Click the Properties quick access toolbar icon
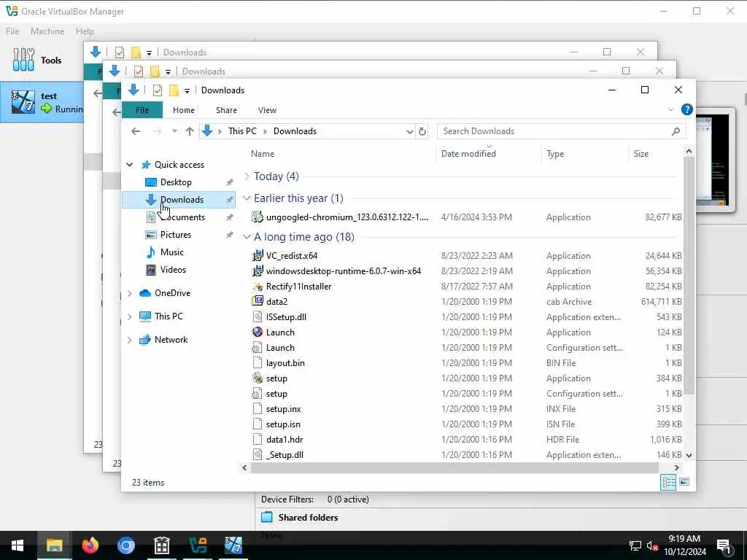 (x=158, y=90)
